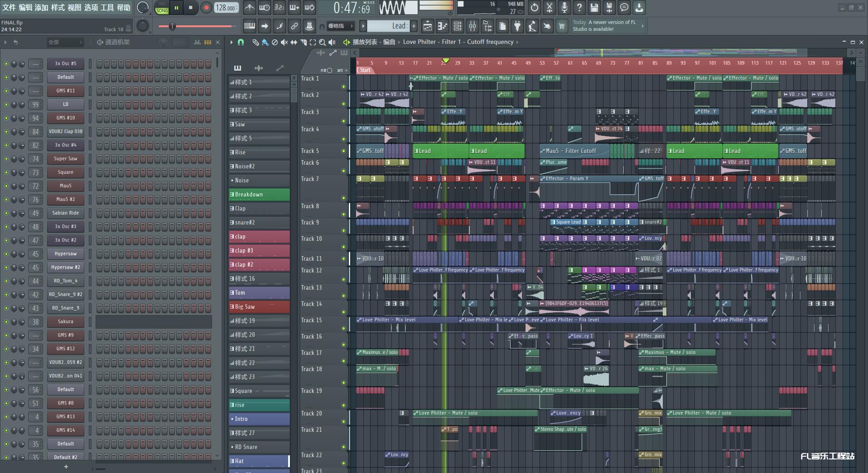This screenshot has height=473, width=868.
Task: Open the 选项 menu
Action: coord(91,7)
